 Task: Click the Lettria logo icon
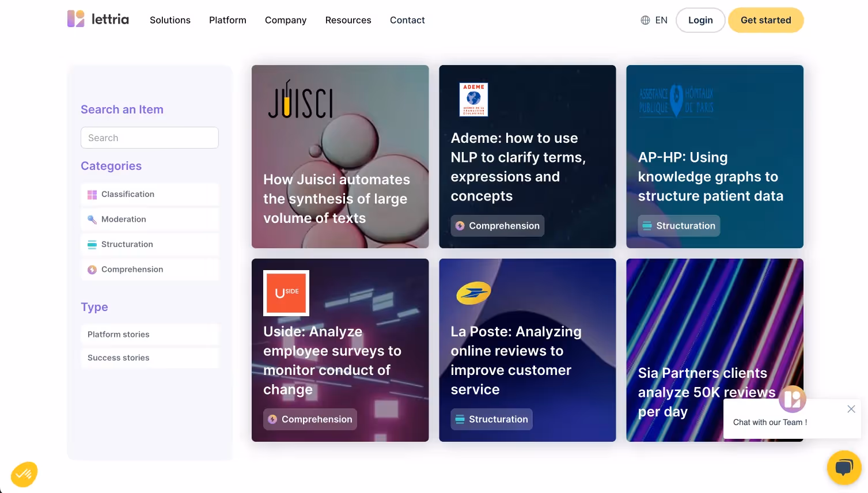click(75, 19)
